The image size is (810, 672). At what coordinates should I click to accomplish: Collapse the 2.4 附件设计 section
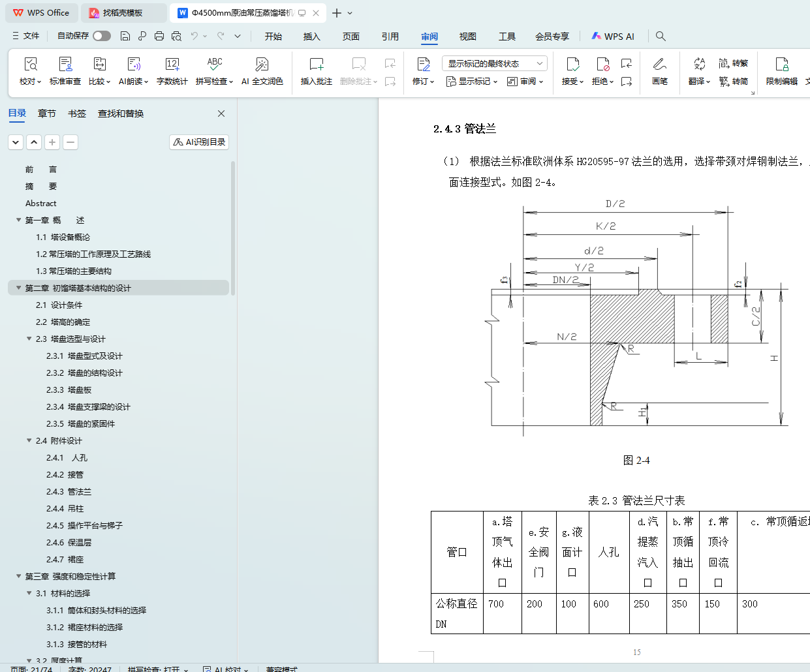click(x=29, y=440)
